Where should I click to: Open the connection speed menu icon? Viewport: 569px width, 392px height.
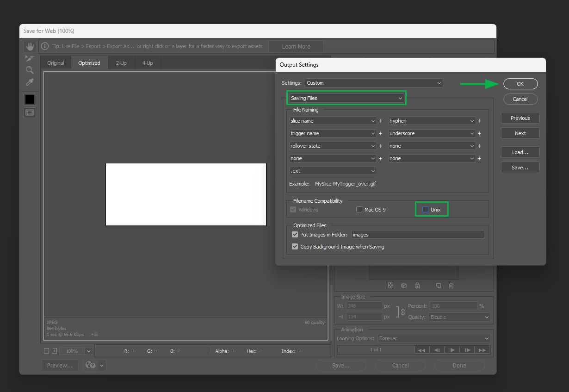(95, 334)
